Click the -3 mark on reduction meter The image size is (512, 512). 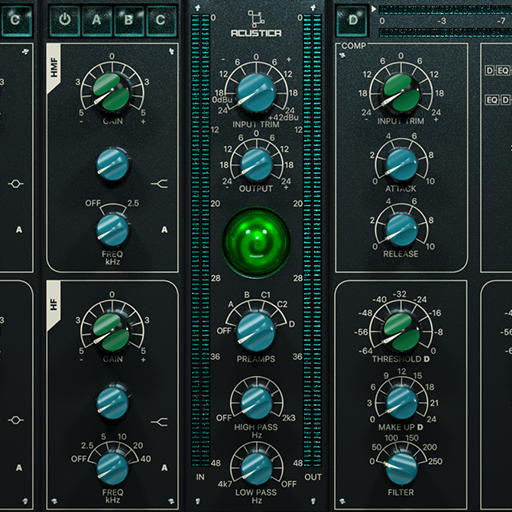441,21
